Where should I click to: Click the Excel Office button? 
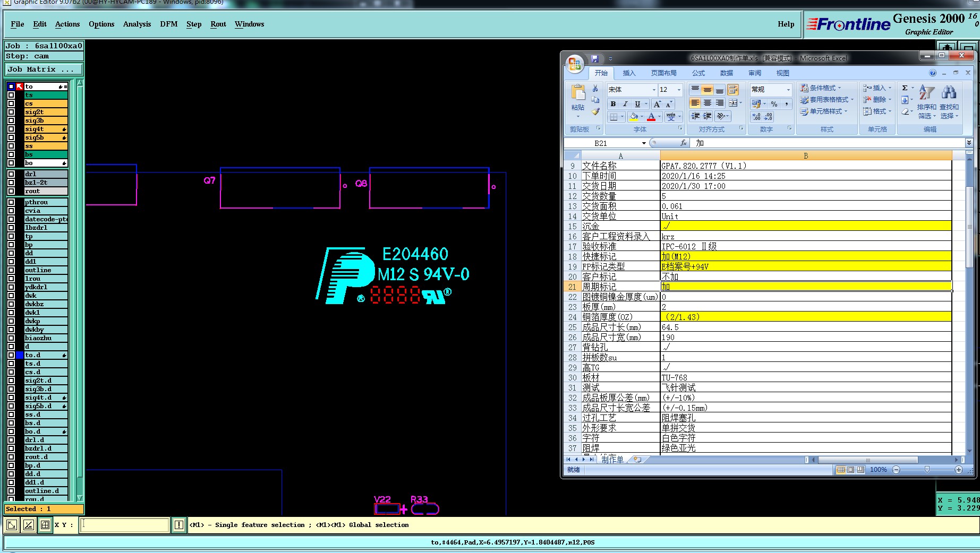[575, 64]
